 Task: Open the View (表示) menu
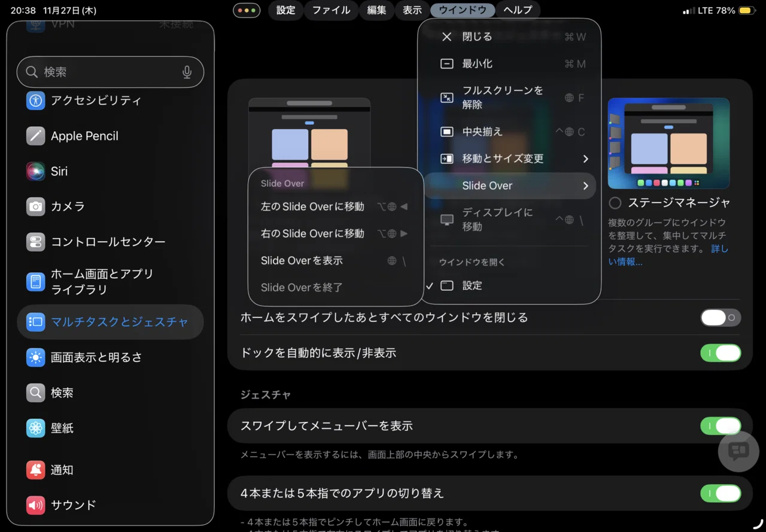[412, 10]
